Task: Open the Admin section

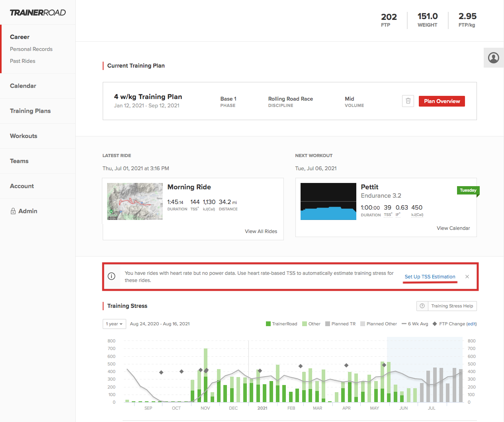Action: tap(28, 211)
